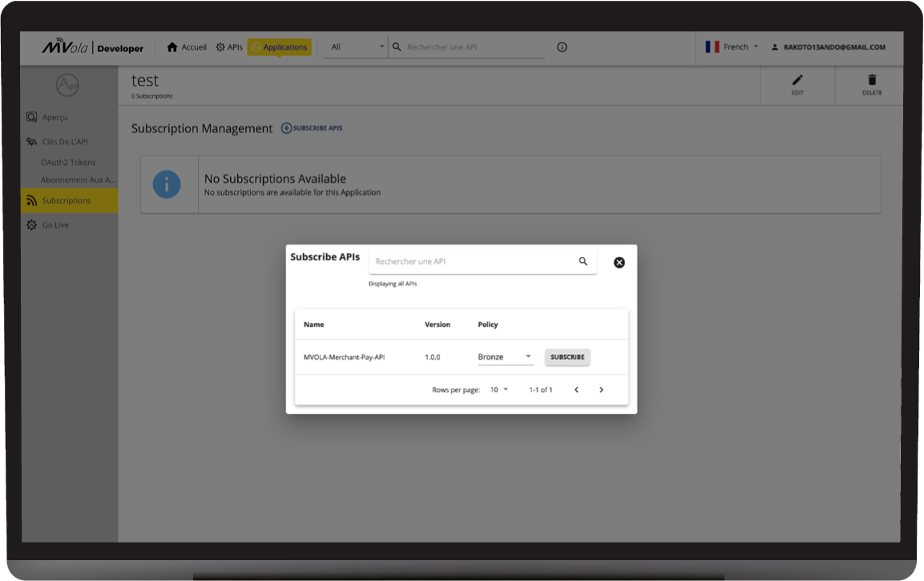Click the Edit pencil icon
924x581 pixels.
pos(797,84)
